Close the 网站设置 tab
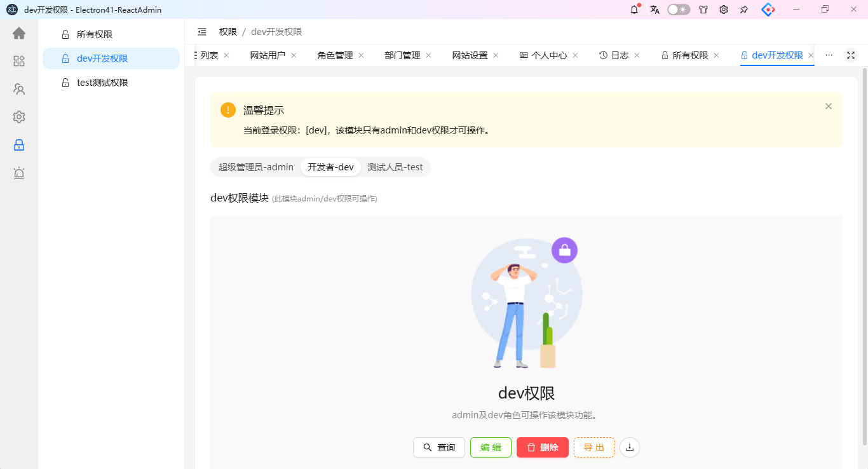868x469 pixels. click(x=496, y=55)
